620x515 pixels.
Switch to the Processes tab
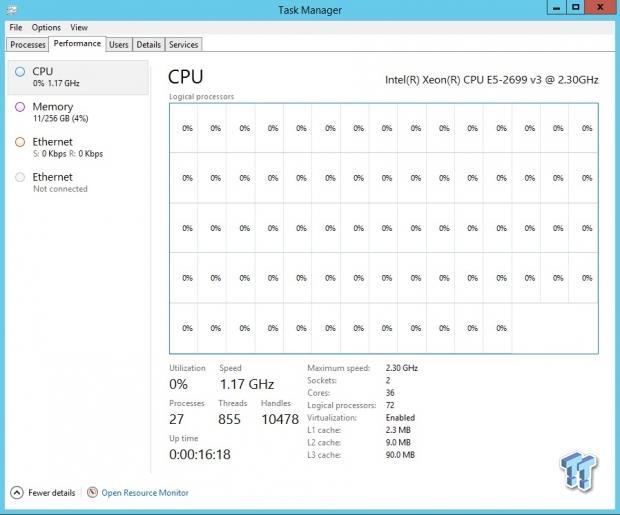point(28,44)
